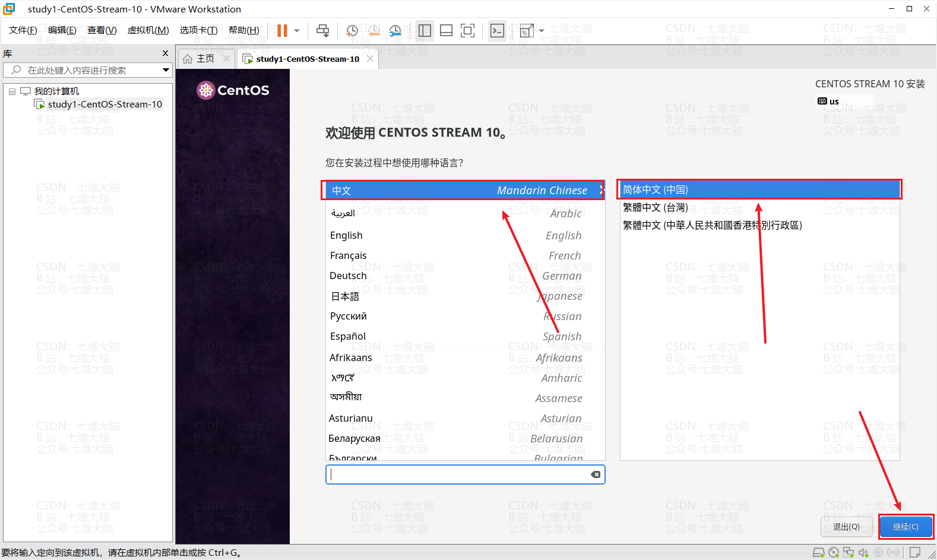The image size is (937, 560).
Task: Open the 查看(V) menu
Action: [102, 30]
